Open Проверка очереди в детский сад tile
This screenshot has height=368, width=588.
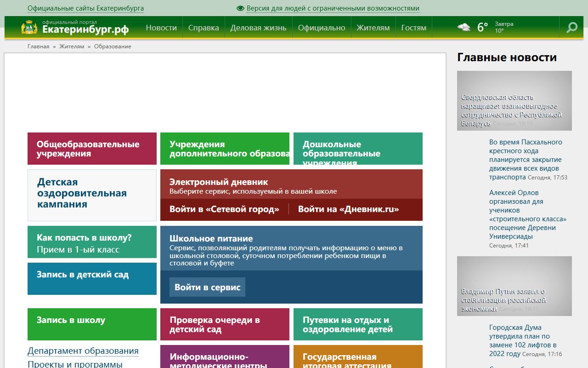(225, 324)
